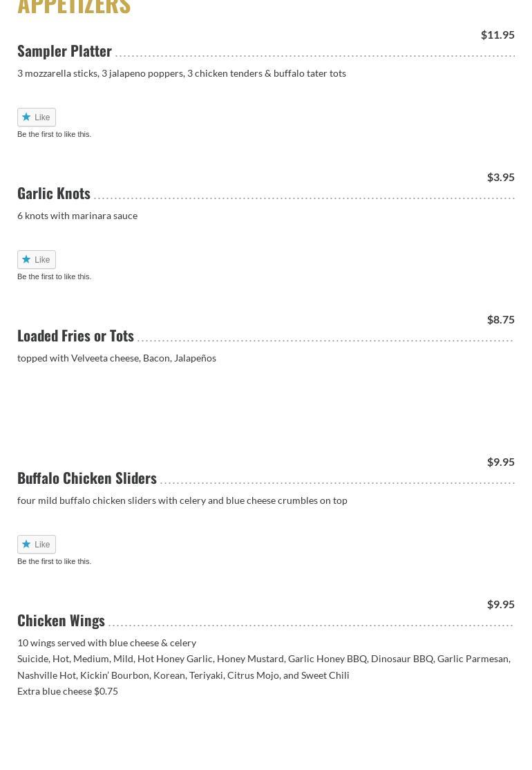Click the $8.75 price
Image resolution: width=532 pixels, height=770 pixels.
500,319
